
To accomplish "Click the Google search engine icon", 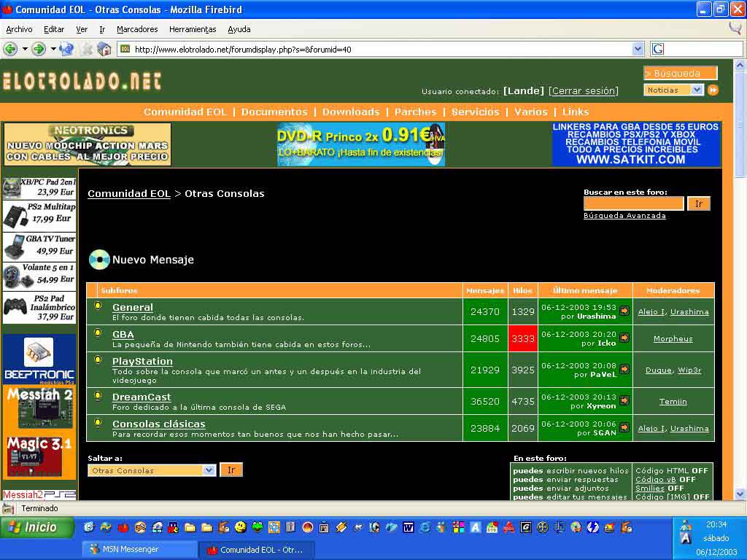I will tap(658, 49).
